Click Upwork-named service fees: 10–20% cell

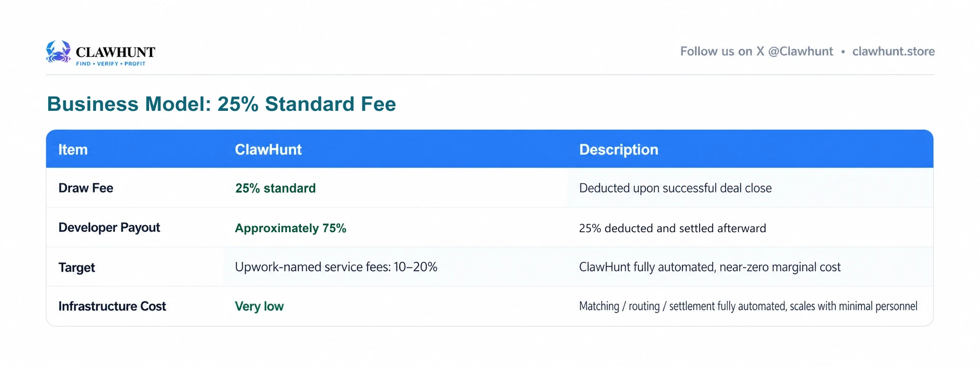pos(336,267)
